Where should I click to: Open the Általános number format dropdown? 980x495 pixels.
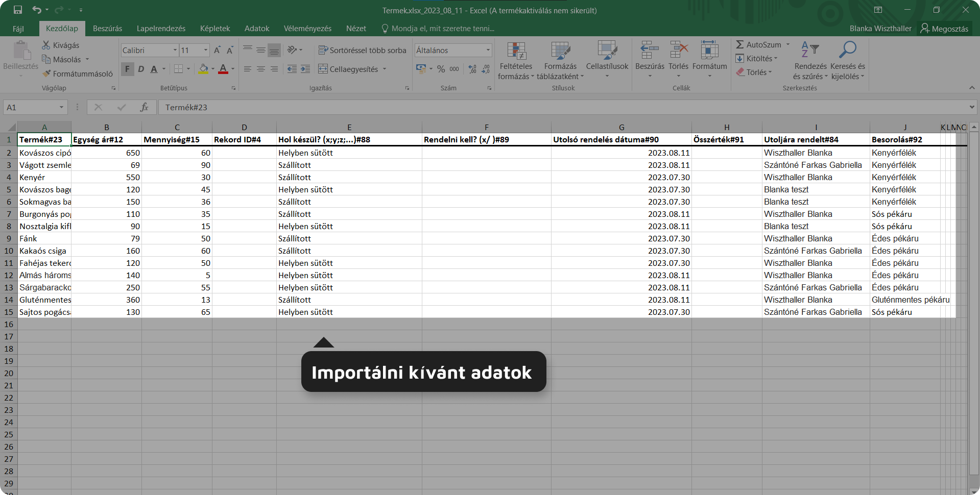pos(488,50)
